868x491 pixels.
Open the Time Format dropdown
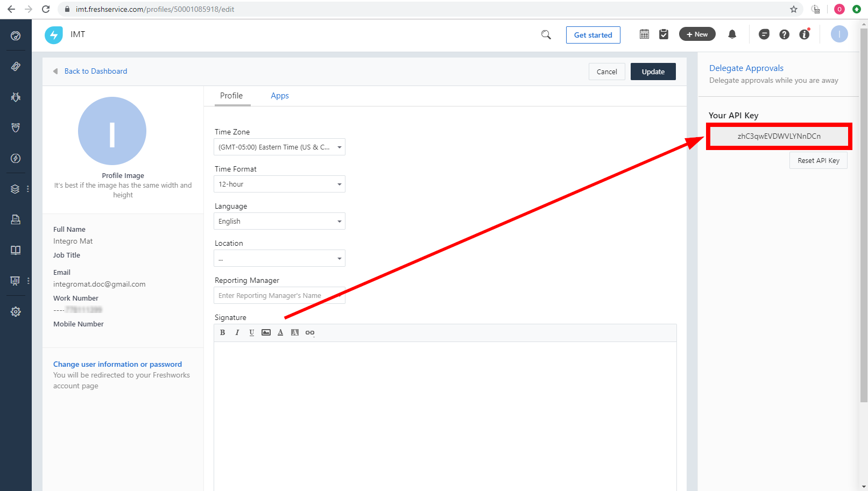[x=279, y=184]
